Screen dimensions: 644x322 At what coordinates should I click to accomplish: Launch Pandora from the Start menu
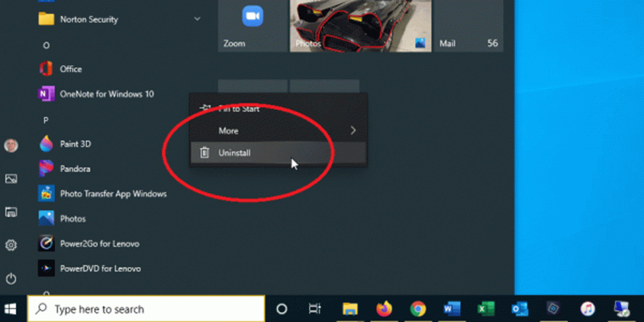pos(75,169)
